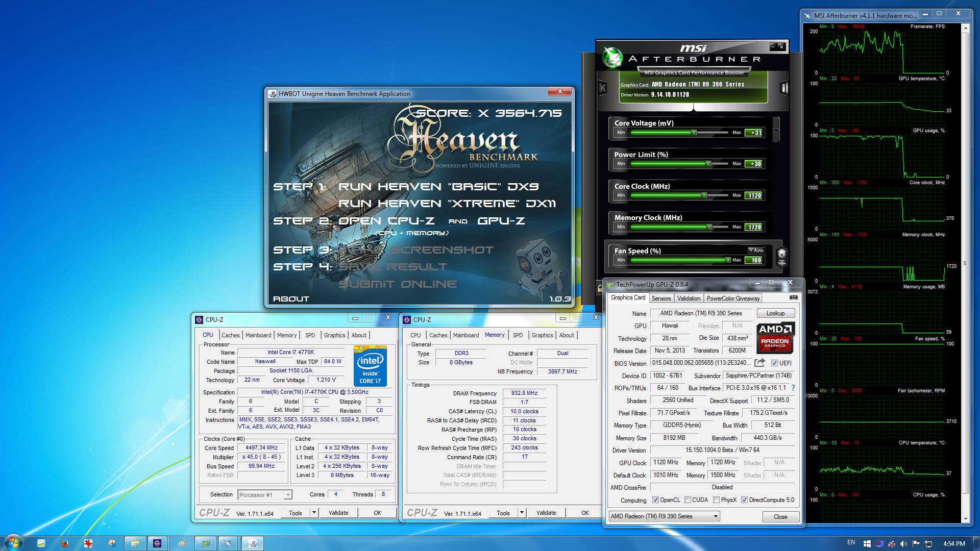The height and width of the screenshot is (551, 980).
Task: Click the Windows Start orb
Action: coord(13,543)
